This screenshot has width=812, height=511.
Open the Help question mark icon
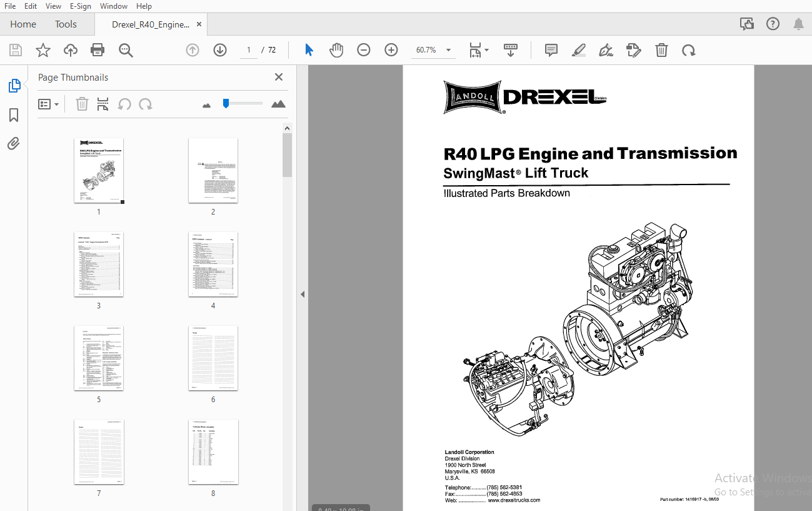coord(773,24)
